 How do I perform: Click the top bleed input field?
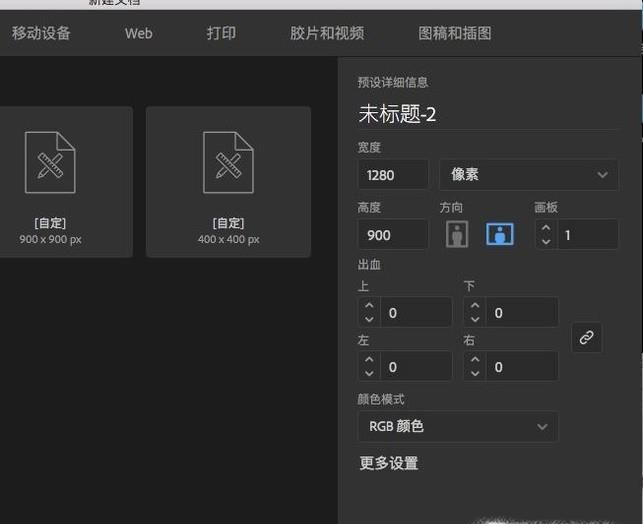click(x=416, y=312)
